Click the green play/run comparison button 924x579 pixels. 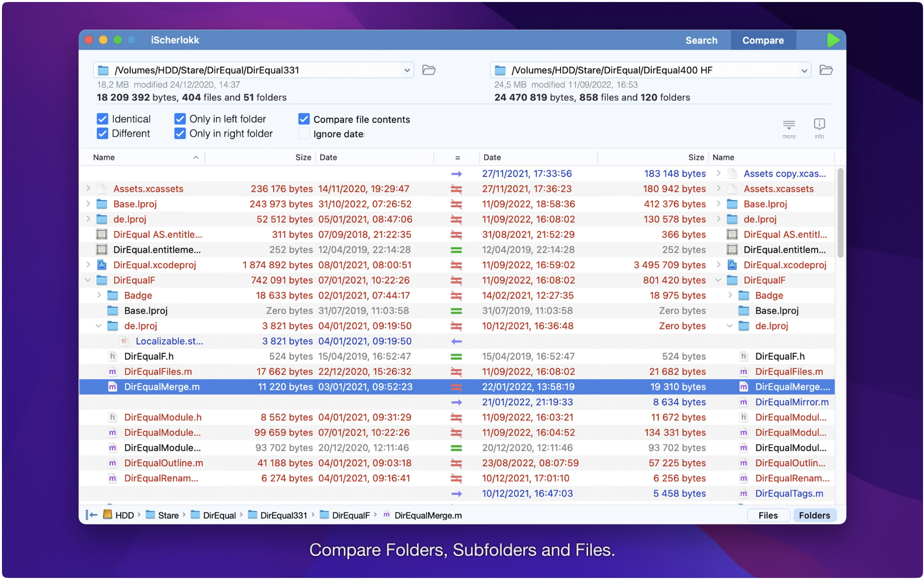click(x=832, y=40)
